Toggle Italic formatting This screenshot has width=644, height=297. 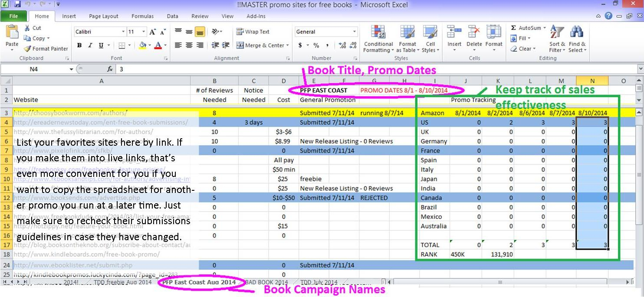90,46
